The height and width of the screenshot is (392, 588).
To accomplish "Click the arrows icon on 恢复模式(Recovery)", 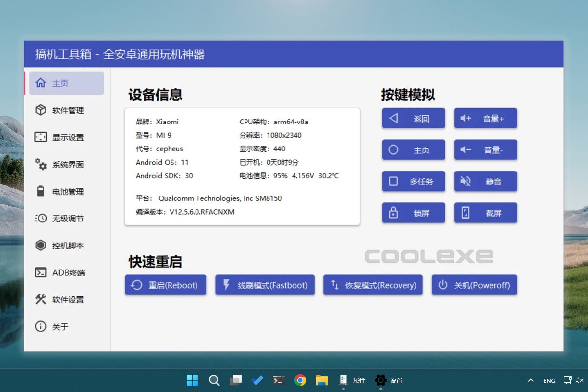I will [335, 285].
